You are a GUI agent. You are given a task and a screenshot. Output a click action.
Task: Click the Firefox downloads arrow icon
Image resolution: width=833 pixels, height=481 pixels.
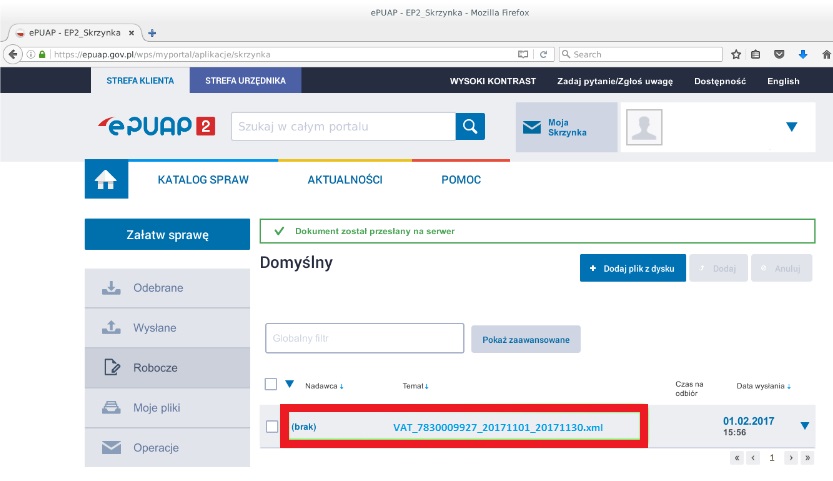(x=802, y=54)
